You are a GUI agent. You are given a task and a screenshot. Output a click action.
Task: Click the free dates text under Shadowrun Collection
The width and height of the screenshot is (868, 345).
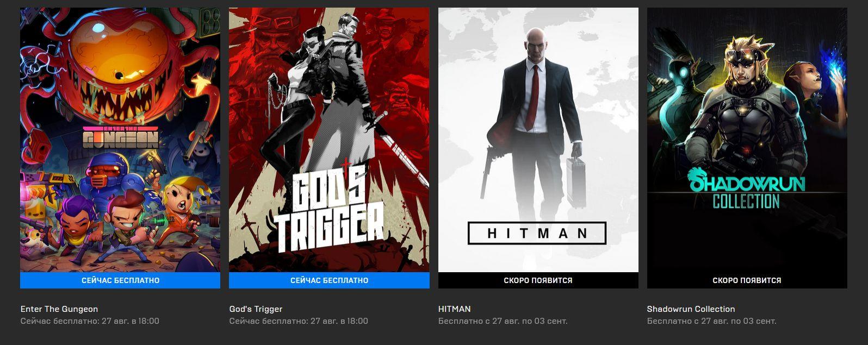pos(711,321)
